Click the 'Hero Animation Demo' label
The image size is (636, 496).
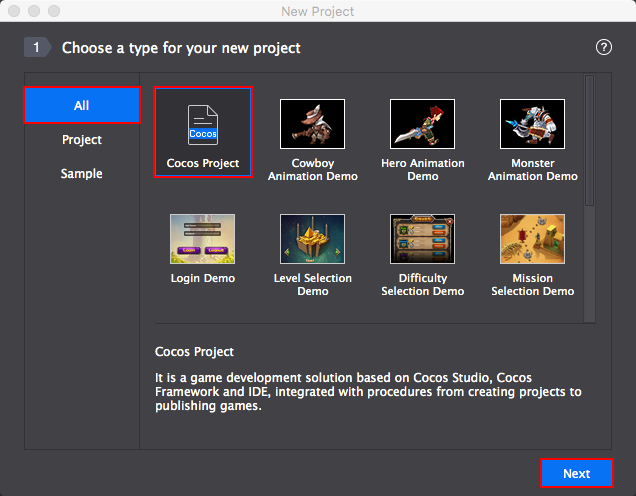[423, 170]
